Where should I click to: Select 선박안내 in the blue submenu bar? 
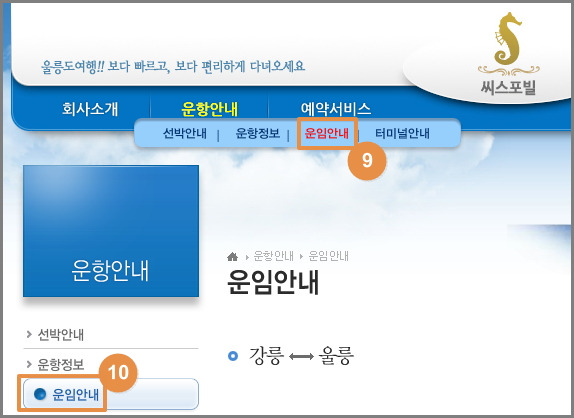[185, 133]
